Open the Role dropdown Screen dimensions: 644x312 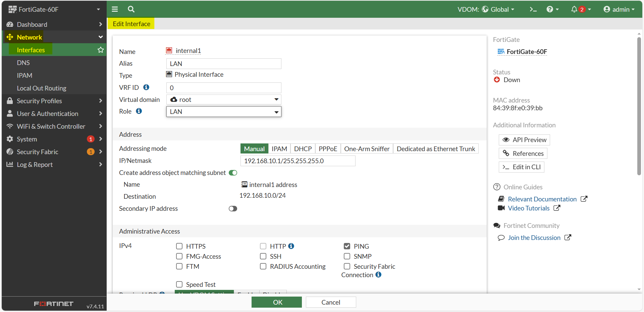pos(224,112)
